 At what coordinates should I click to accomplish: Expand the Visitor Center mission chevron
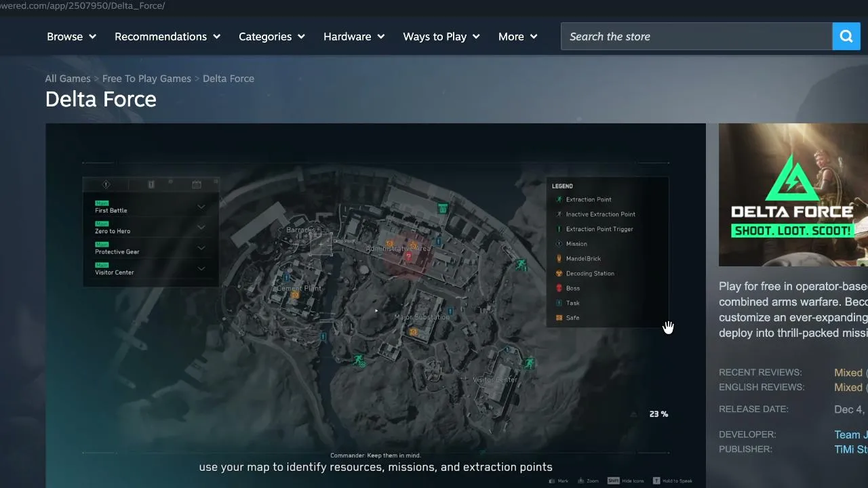tap(201, 268)
